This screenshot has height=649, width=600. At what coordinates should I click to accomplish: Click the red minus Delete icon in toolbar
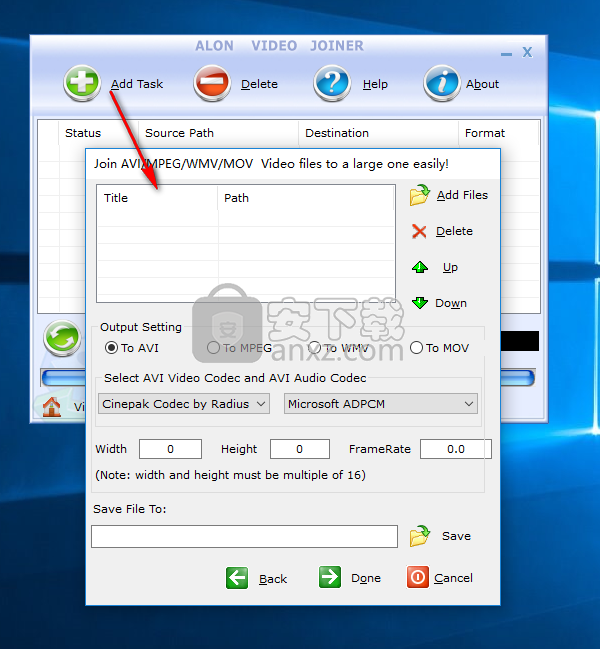click(x=212, y=83)
